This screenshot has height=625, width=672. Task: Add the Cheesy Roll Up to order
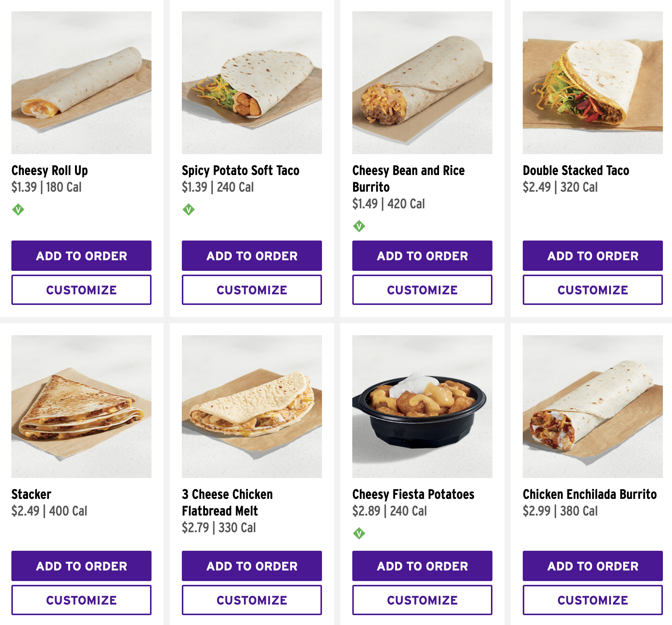pyautogui.click(x=81, y=256)
